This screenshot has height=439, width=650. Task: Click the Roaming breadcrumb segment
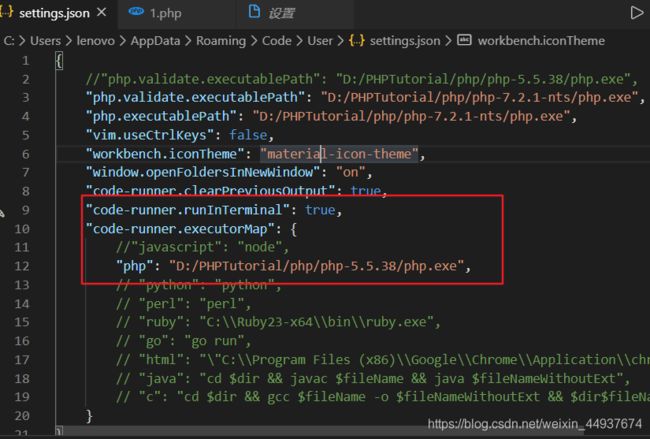pyautogui.click(x=221, y=41)
